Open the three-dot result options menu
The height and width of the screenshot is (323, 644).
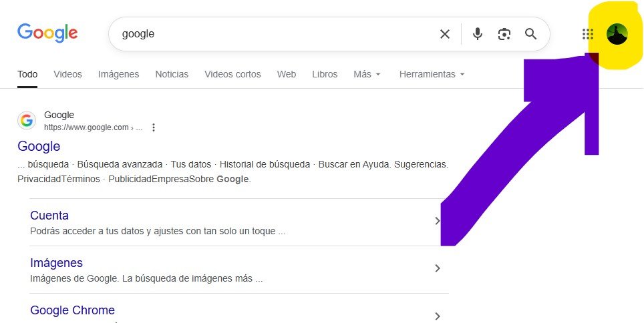[x=154, y=127]
